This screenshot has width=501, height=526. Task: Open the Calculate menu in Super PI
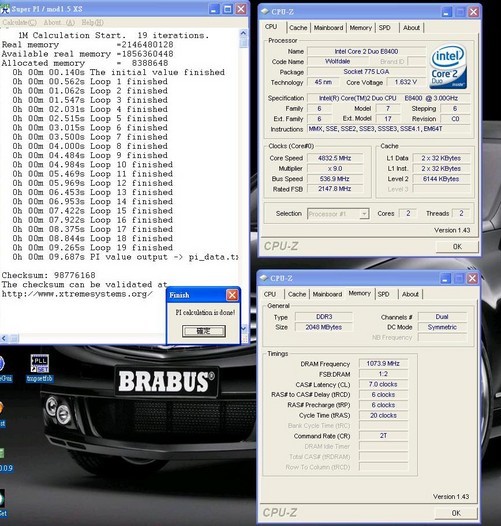click(x=19, y=22)
